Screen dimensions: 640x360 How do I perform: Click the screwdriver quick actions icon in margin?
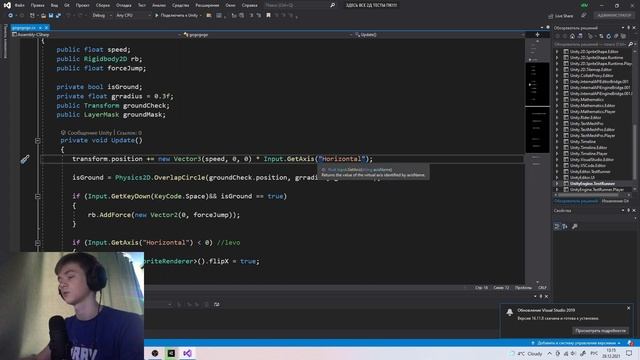[25, 159]
